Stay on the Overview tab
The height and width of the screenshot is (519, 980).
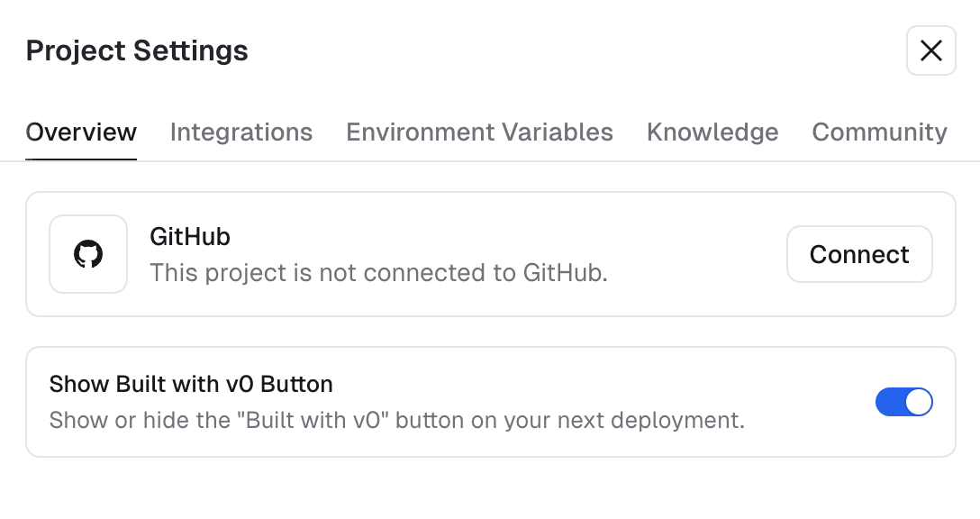(80, 132)
